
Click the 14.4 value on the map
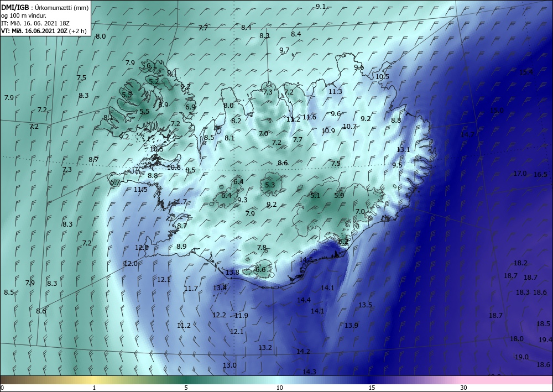304,300
